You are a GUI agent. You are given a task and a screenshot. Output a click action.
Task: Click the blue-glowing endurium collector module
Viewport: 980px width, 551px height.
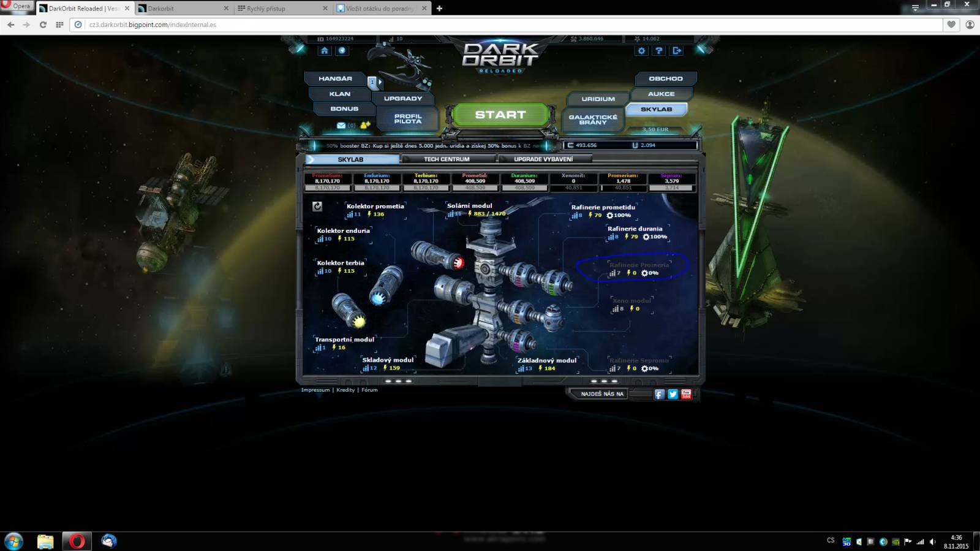386,285
